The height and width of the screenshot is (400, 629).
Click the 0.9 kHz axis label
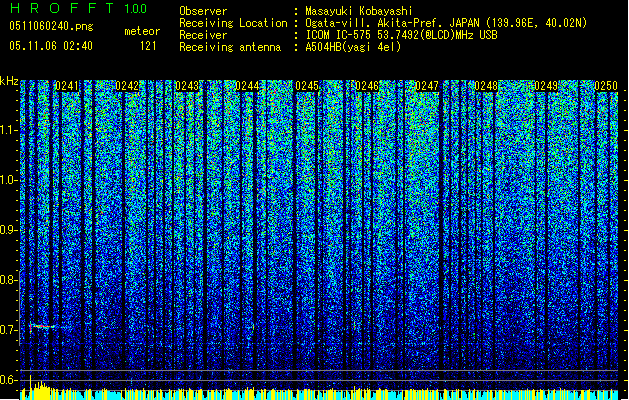8,230
